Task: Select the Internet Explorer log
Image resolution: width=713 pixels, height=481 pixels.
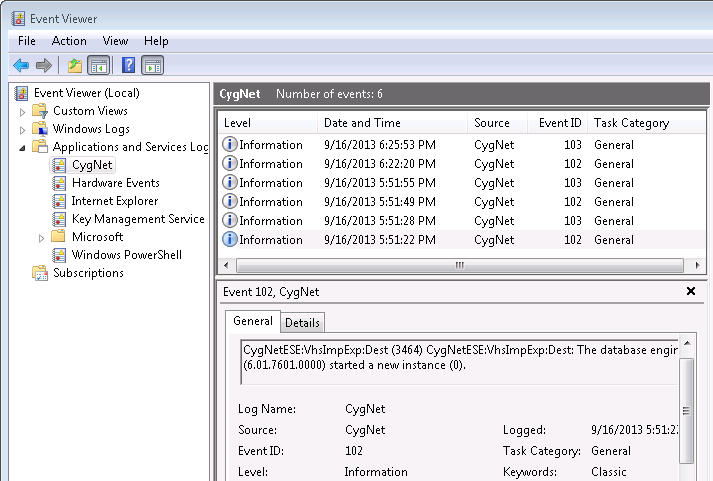Action: (115, 201)
